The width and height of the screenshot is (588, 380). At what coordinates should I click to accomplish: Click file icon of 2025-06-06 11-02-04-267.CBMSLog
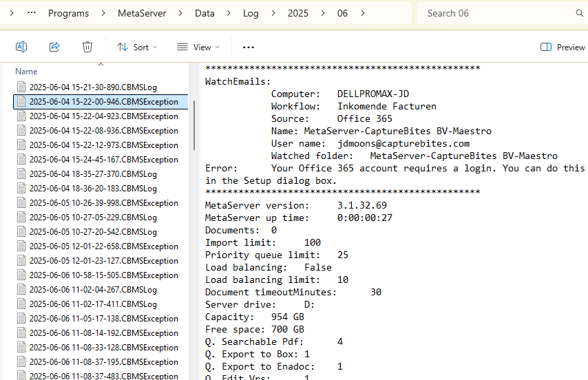tap(21, 289)
